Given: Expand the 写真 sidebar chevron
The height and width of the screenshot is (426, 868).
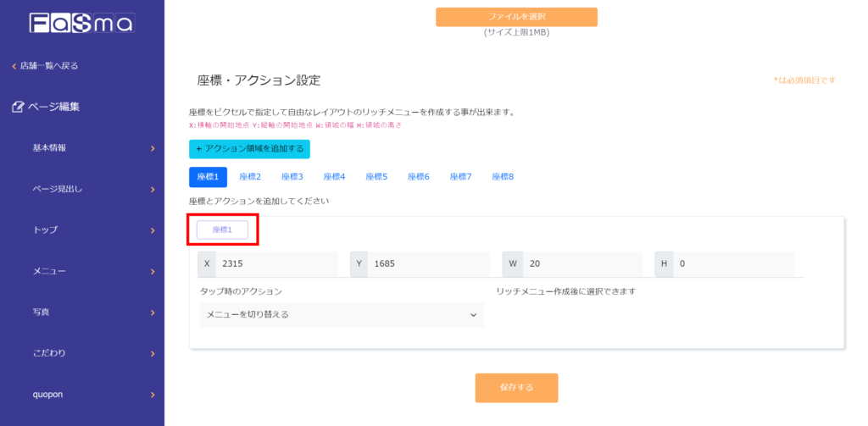Looking at the screenshot, I should pos(153,313).
